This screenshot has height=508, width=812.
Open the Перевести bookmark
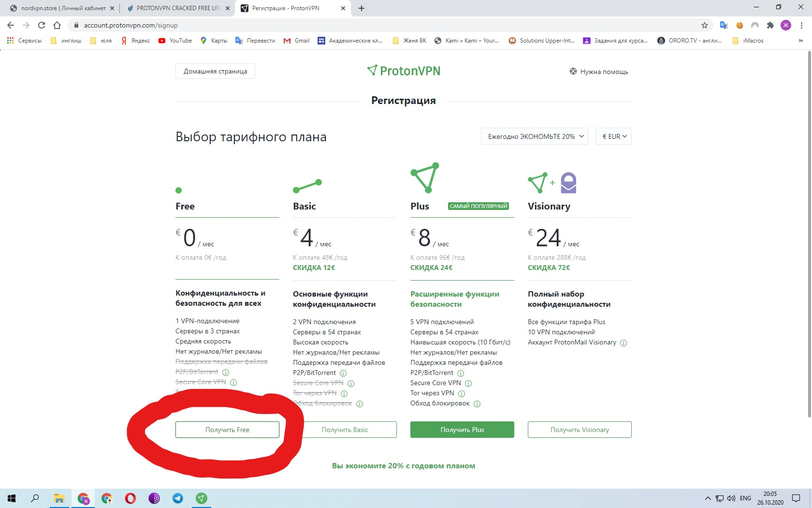pyautogui.click(x=255, y=41)
